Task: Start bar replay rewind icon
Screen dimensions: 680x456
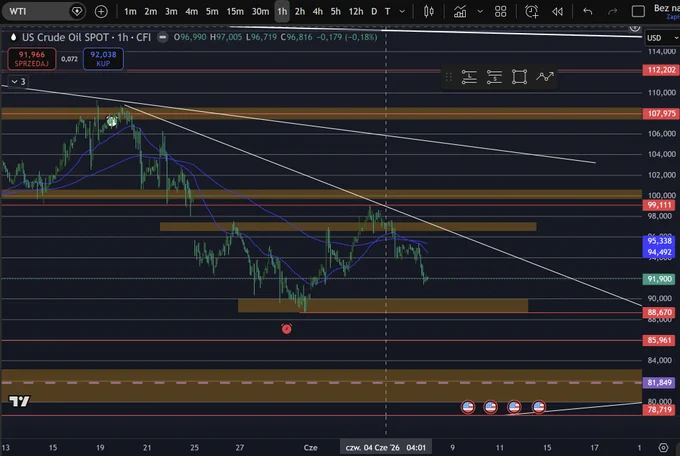Action: coord(557,12)
